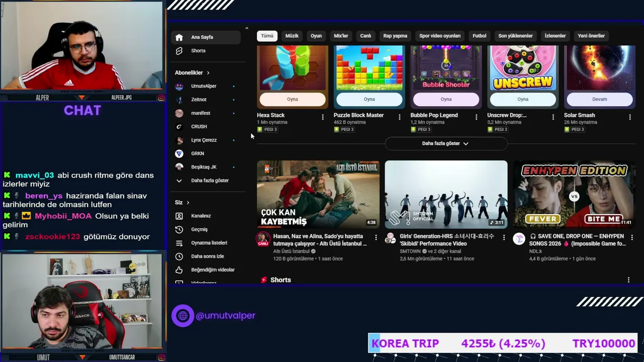Select the Canlı filter chip

pos(366,36)
